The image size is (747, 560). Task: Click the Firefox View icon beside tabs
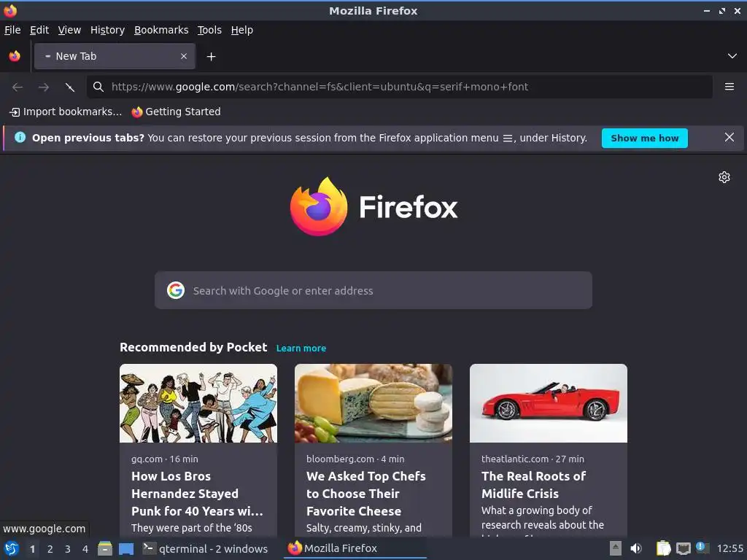(x=15, y=56)
